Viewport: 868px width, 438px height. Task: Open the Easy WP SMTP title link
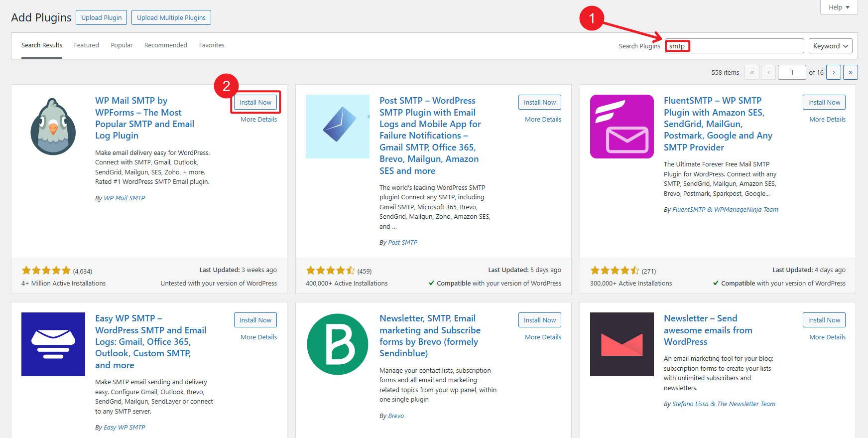click(x=150, y=342)
